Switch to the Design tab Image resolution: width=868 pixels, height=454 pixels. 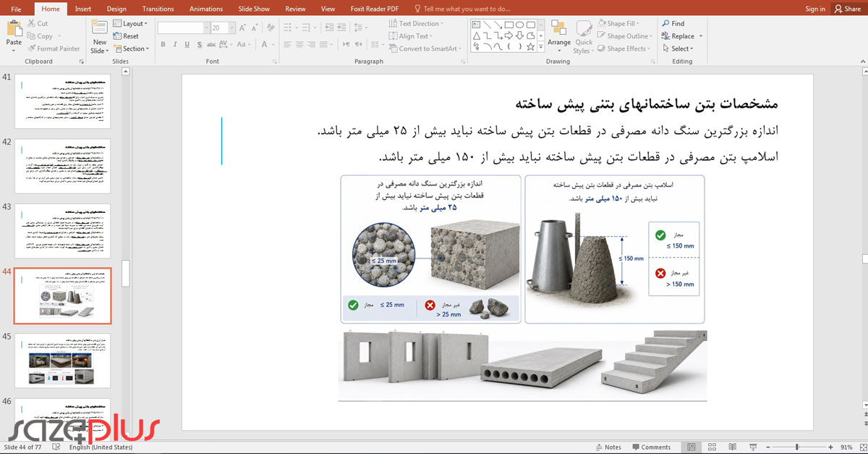click(116, 9)
